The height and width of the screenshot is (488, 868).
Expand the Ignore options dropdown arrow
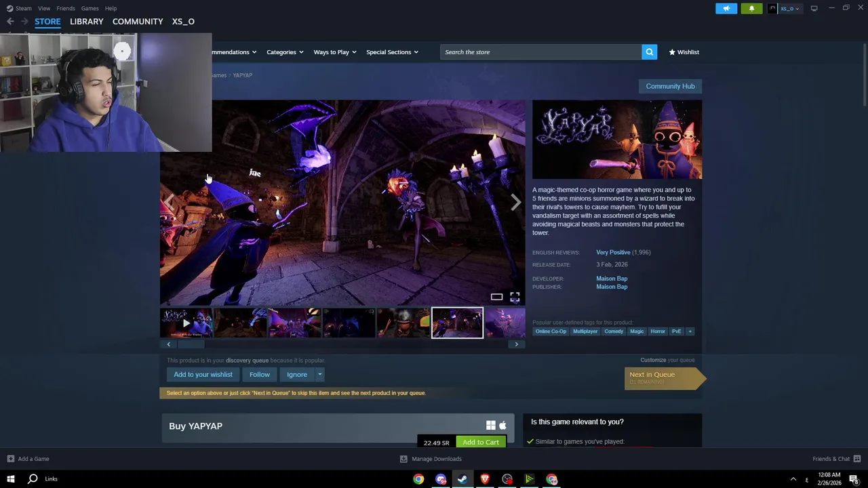pyautogui.click(x=319, y=374)
